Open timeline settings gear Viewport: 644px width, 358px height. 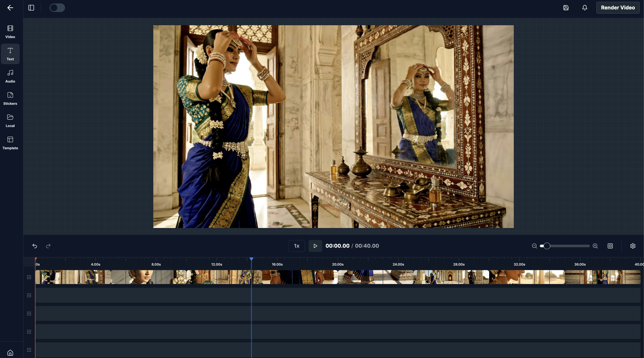pos(633,246)
